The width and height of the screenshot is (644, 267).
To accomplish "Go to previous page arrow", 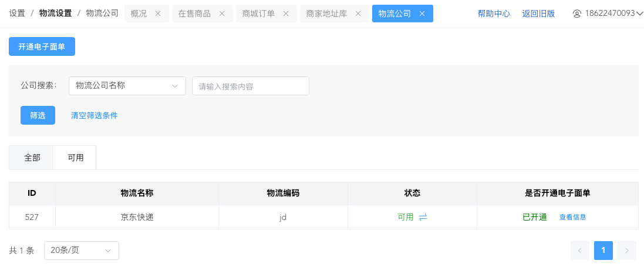I will 579,251.
